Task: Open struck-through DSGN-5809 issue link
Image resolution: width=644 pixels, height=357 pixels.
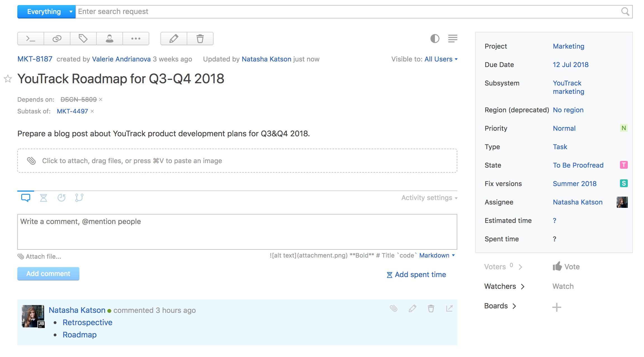Action: (x=79, y=99)
